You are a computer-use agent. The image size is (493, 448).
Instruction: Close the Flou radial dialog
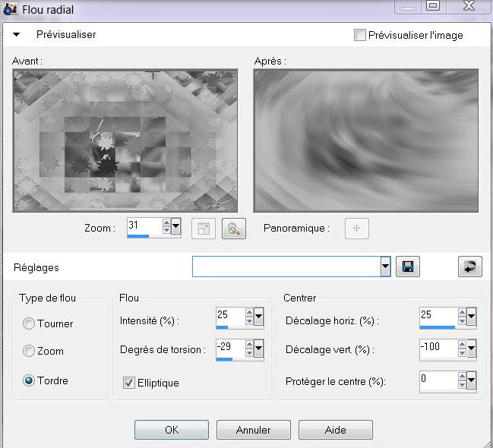tap(469, 5)
